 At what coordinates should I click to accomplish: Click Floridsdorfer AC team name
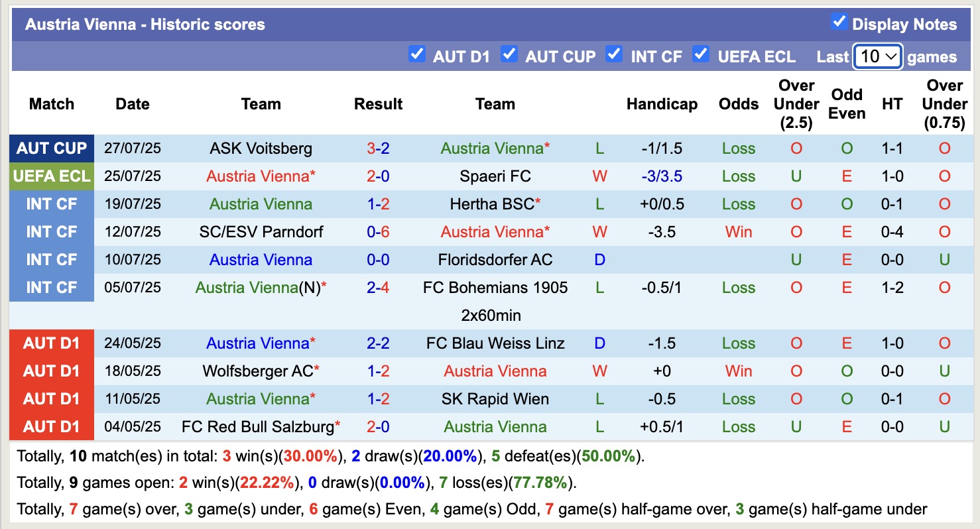(495, 260)
